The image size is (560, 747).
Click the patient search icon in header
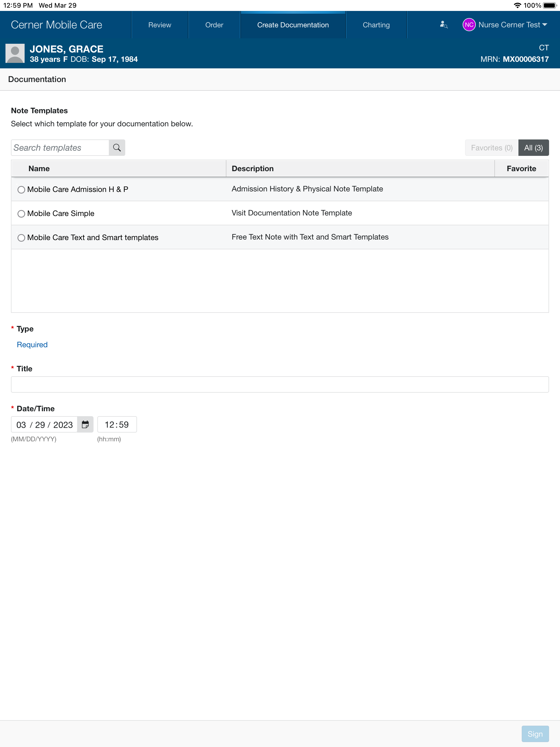444,25
